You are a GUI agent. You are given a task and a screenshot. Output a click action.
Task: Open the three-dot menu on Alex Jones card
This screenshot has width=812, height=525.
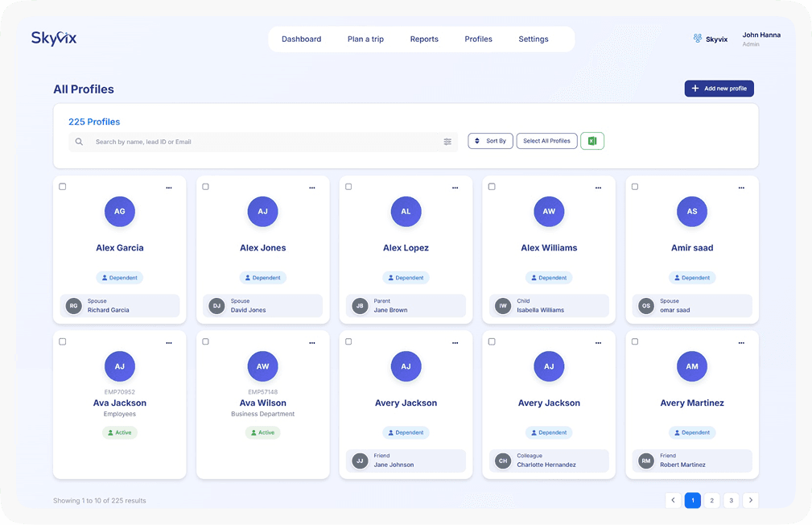coord(312,187)
